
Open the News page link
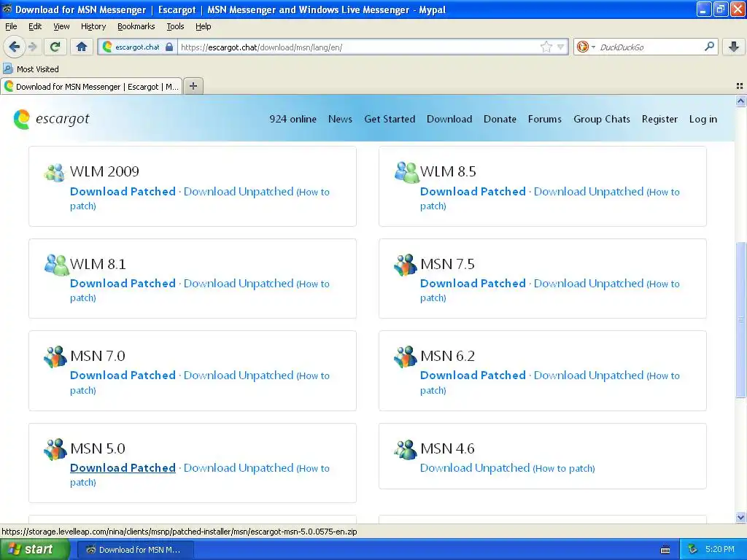340,119
